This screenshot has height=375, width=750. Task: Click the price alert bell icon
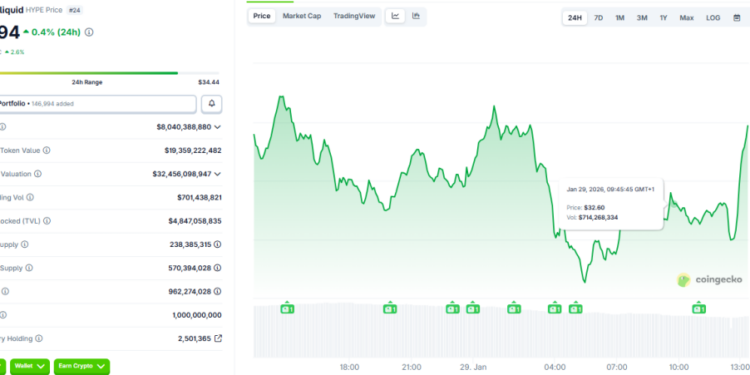coord(211,104)
